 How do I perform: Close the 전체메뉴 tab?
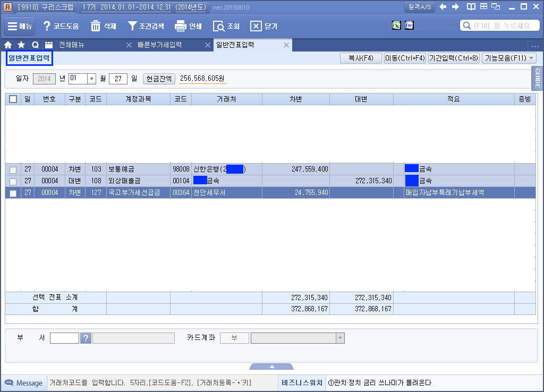pyautogui.click(x=129, y=45)
